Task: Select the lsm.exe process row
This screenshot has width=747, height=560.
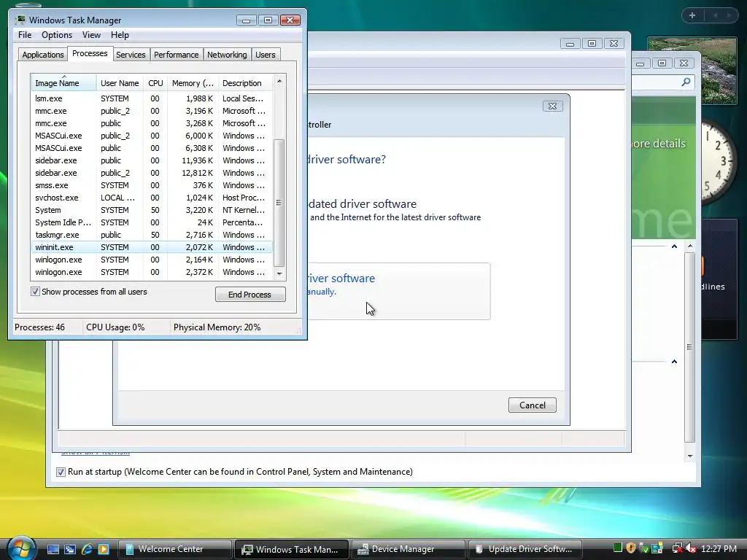Action: click(152, 98)
